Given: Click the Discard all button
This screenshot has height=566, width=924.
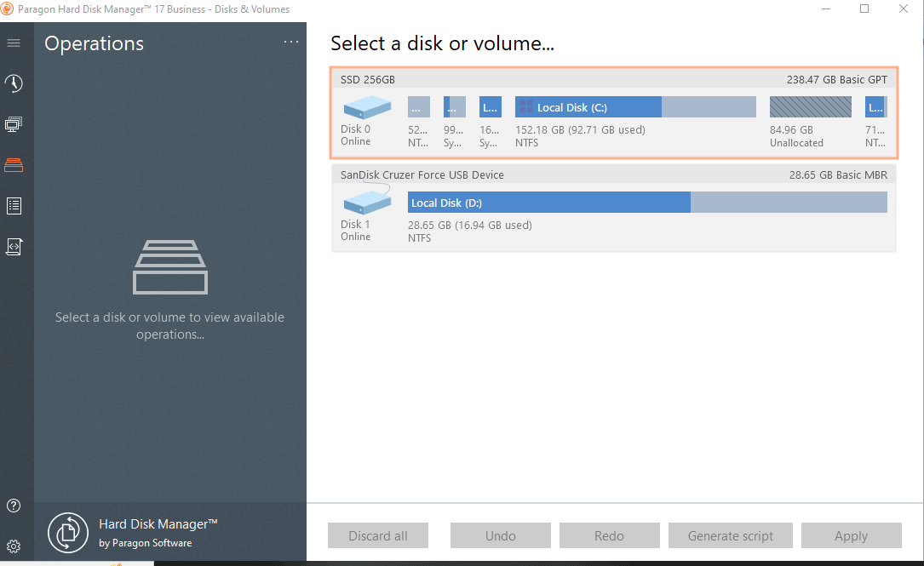Looking at the screenshot, I should click(x=378, y=535).
